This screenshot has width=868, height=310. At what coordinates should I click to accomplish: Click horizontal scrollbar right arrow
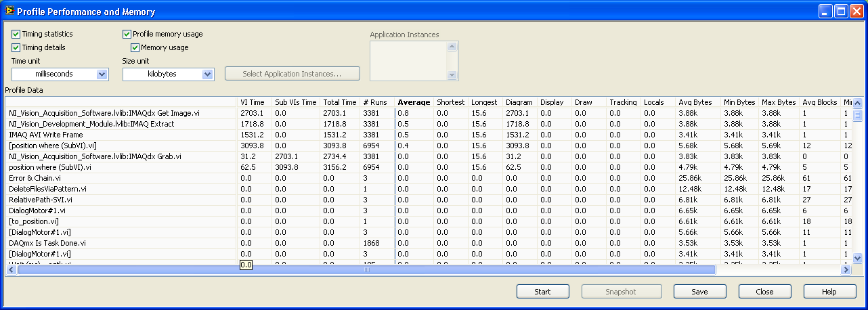tap(845, 269)
